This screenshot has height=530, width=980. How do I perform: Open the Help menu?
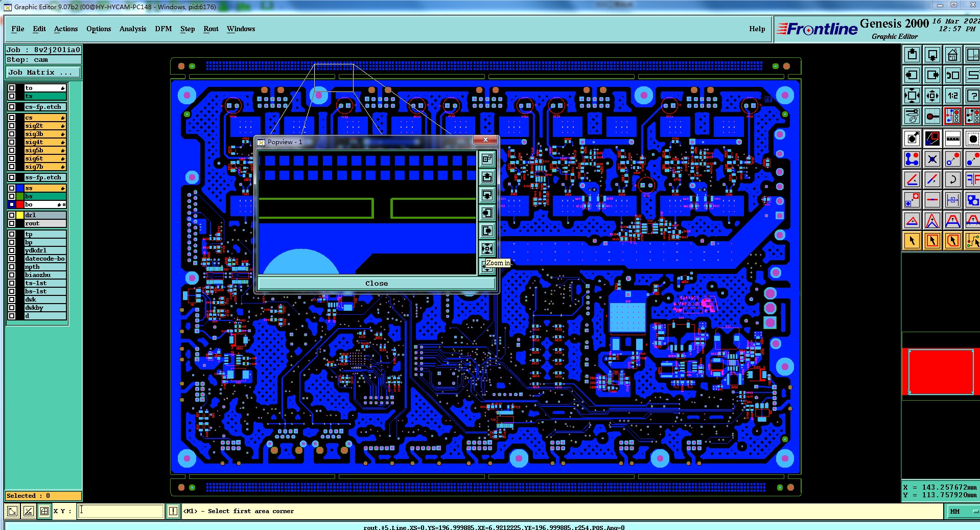(x=757, y=29)
